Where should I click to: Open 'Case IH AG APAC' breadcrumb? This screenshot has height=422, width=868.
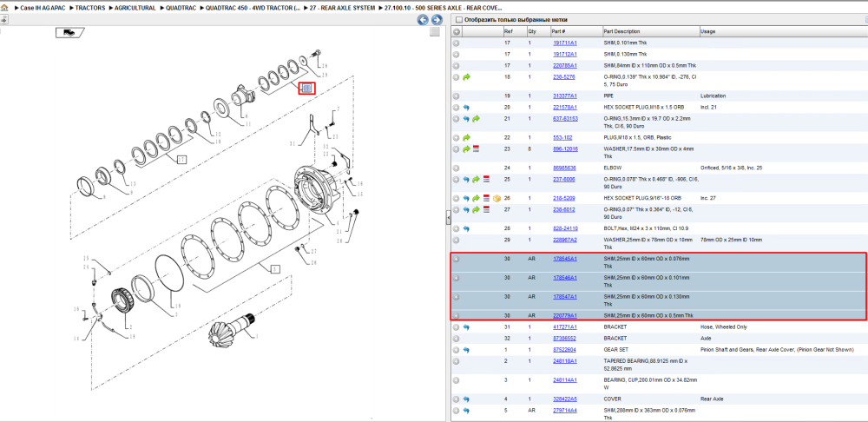pos(43,9)
